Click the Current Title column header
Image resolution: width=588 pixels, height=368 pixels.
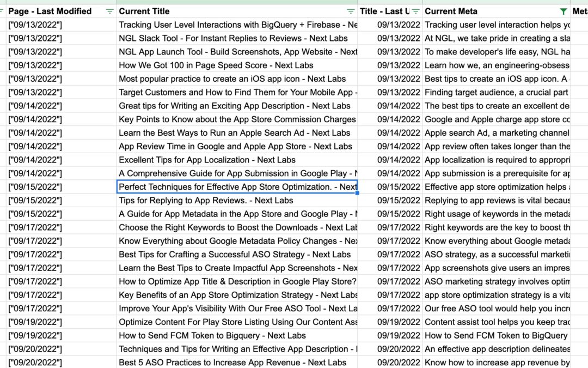(x=229, y=11)
